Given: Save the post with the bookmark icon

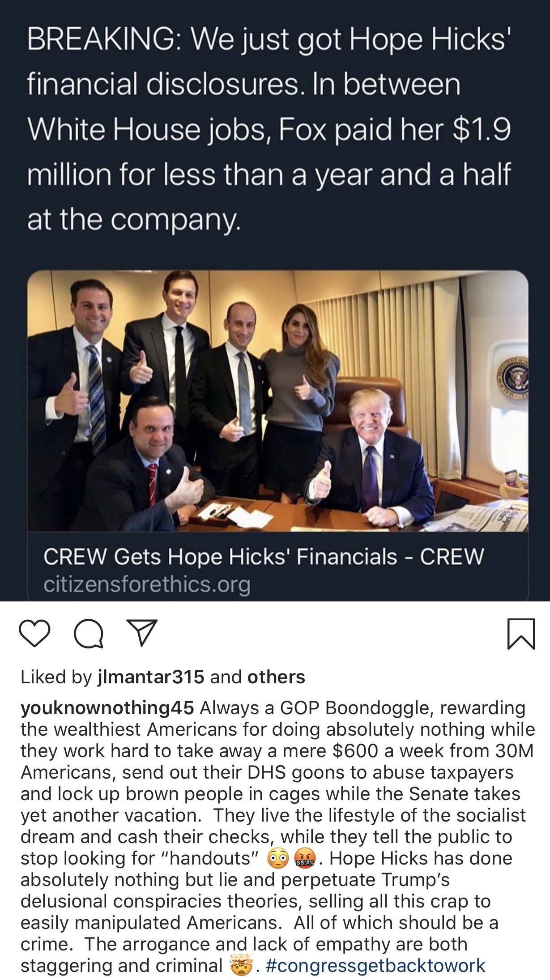Looking at the screenshot, I should tap(521, 634).
